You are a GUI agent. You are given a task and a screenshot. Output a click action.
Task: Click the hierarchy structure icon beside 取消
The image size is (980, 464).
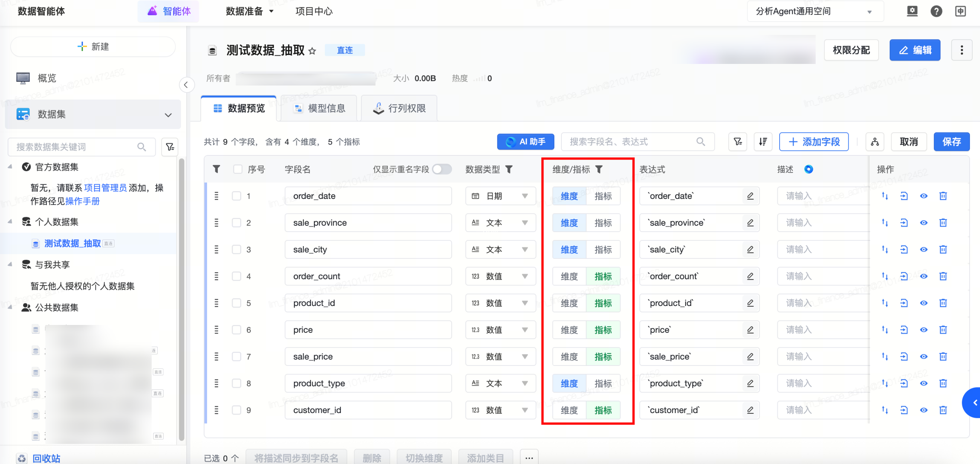875,142
